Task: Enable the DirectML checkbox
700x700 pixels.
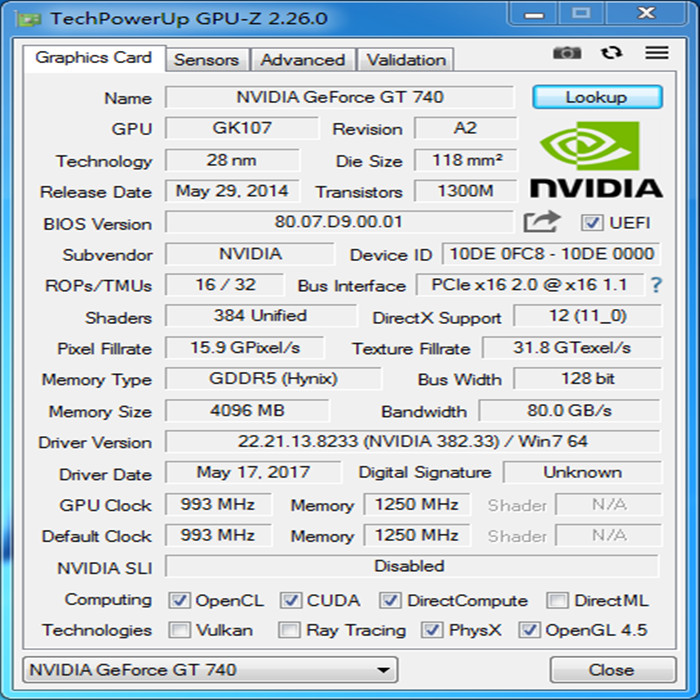Action: pos(557,600)
